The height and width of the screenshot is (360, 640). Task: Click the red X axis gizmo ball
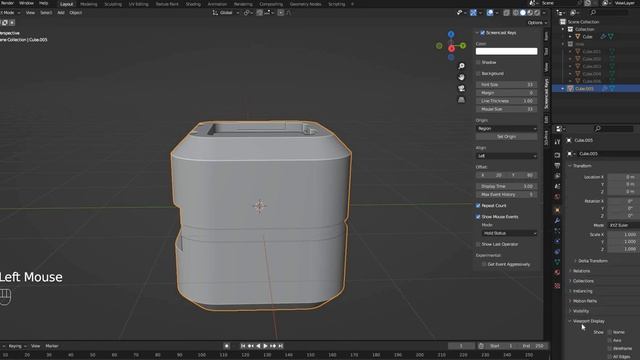451,49
